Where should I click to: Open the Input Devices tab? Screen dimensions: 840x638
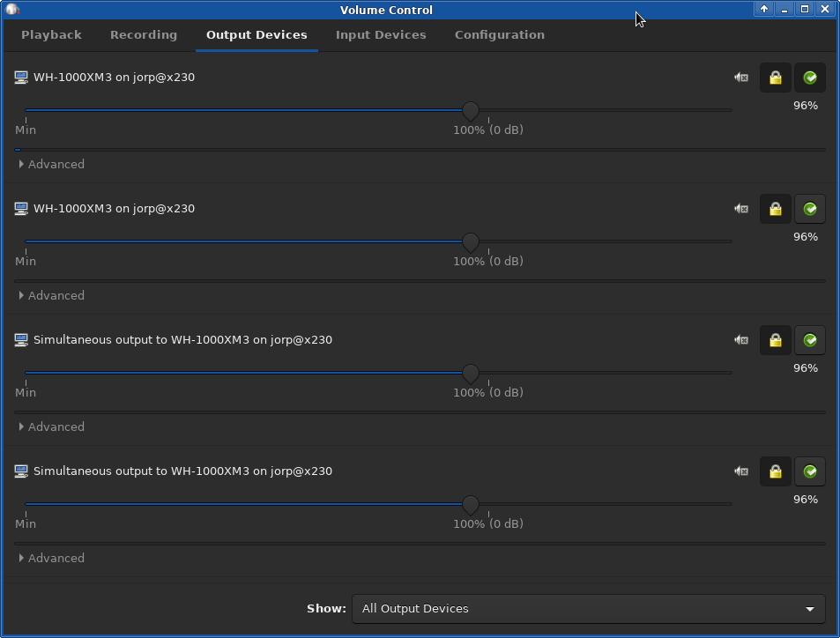click(x=381, y=35)
